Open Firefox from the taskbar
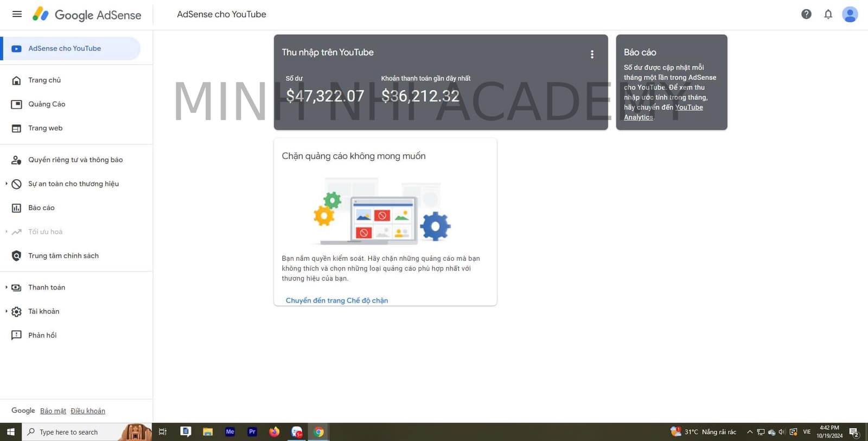Screen dimensions: 868x441 (275, 432)
